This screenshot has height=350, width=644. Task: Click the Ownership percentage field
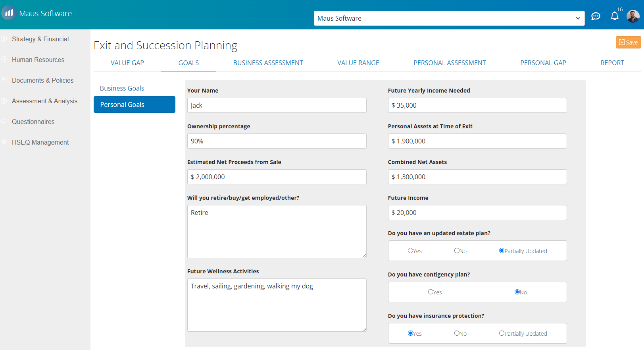click(x=277, y=141)
